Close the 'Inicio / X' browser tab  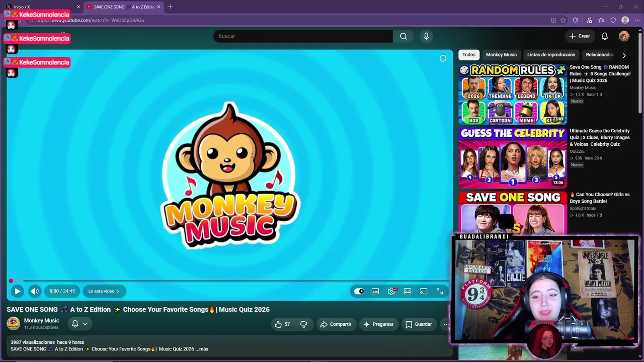point(78,7)
